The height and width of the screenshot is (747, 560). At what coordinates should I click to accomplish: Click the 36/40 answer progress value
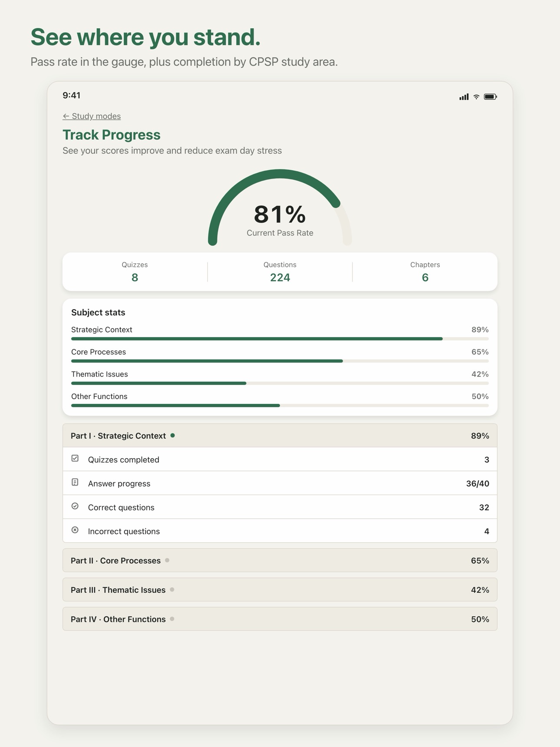(x=478, y=483)
